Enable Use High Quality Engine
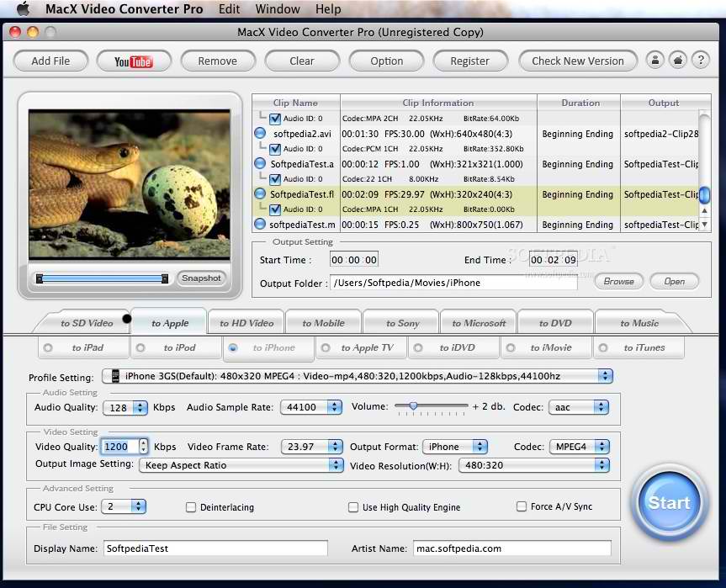726x588 pixels. [352, 507]
